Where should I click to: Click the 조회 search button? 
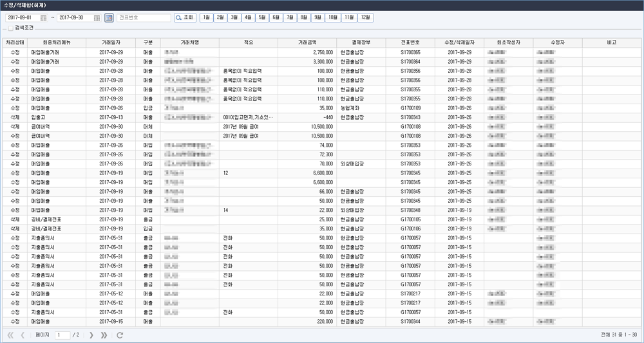coord(185,17)
